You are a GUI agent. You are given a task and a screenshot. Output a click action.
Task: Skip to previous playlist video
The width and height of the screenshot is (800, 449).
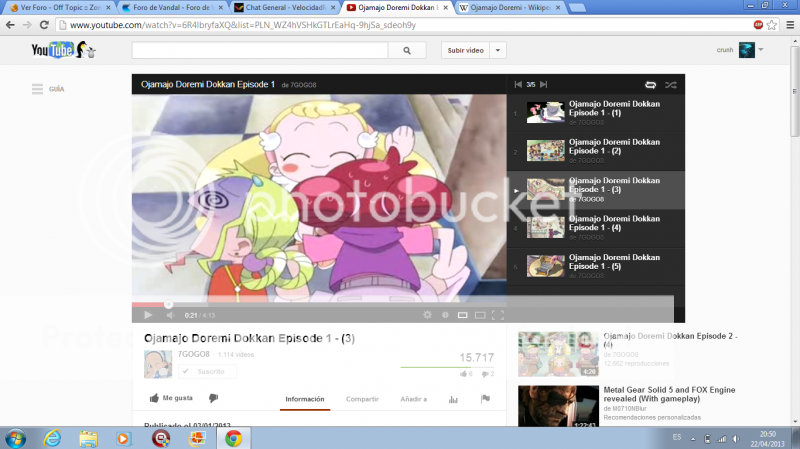point(518,84)
